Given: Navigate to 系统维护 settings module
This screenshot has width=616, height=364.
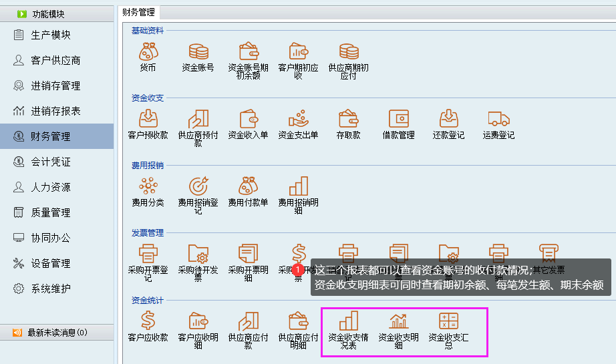Looking at the screenshot, I should click(x=51, y=289).
